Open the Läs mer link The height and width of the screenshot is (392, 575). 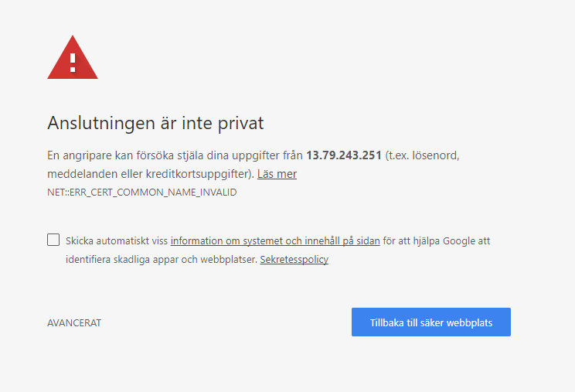pyautogui.click(x=277, y=174)
